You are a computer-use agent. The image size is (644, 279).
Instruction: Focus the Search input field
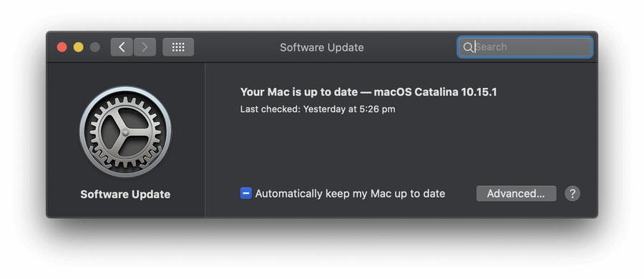click(525, 47)
